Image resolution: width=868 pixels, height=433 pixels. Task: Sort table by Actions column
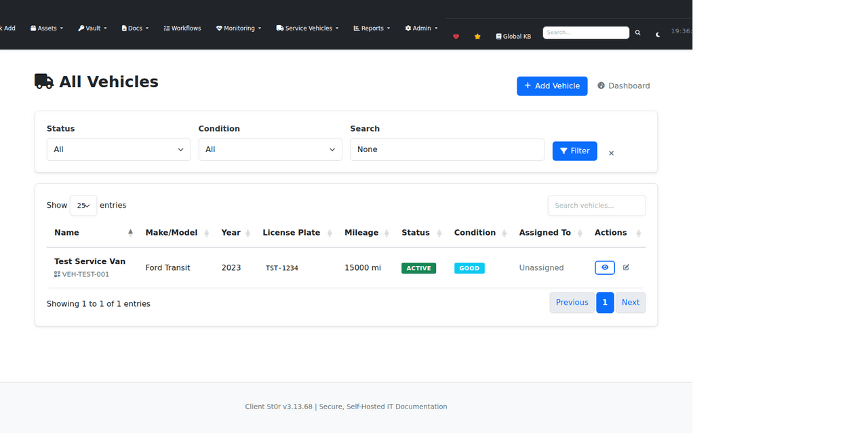tap(617, 233)
